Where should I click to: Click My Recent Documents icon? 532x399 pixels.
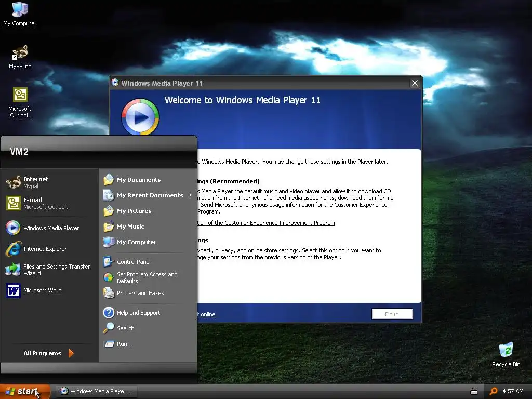109,195
